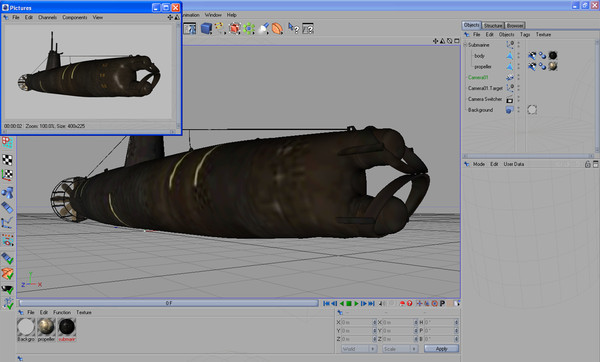
Task: Click the Camera Switcher object icon
Action: coord(510,99)
